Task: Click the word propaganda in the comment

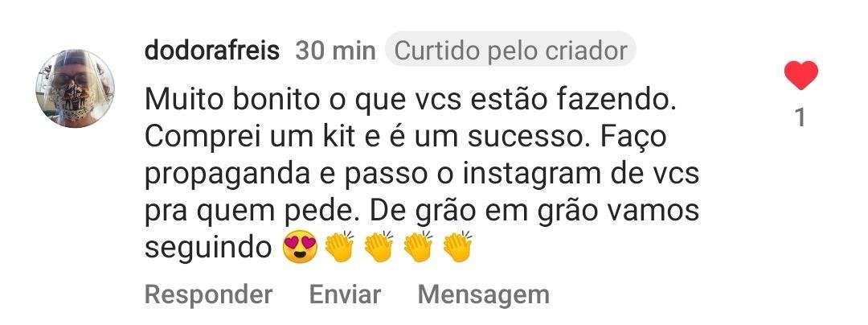Action: [227, 175]
